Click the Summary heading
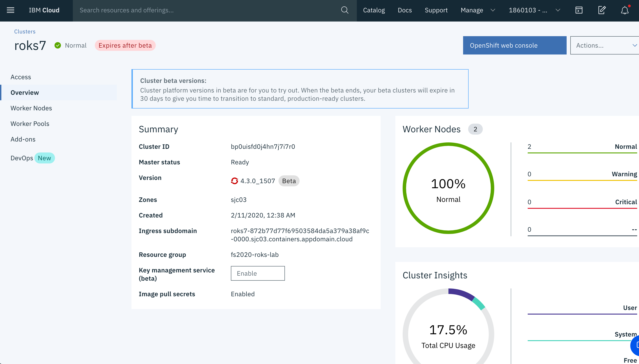639x364 pixels. tap(158, 129)
